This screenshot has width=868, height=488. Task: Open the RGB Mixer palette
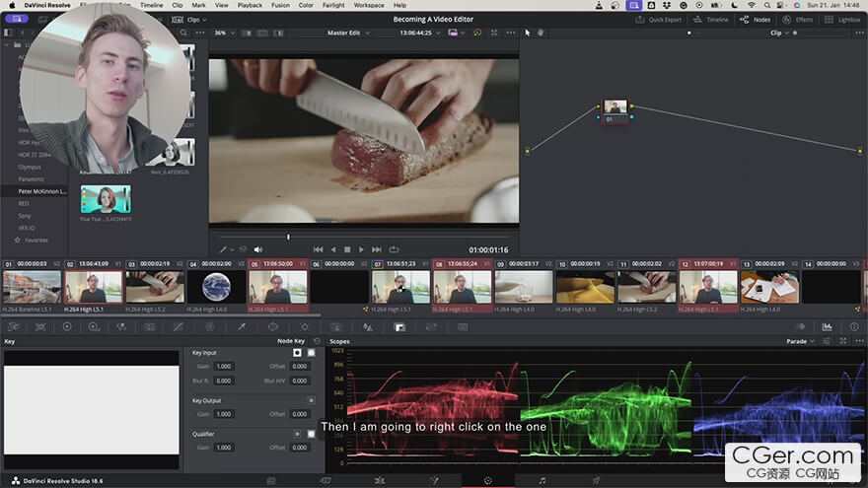[121, 327]
